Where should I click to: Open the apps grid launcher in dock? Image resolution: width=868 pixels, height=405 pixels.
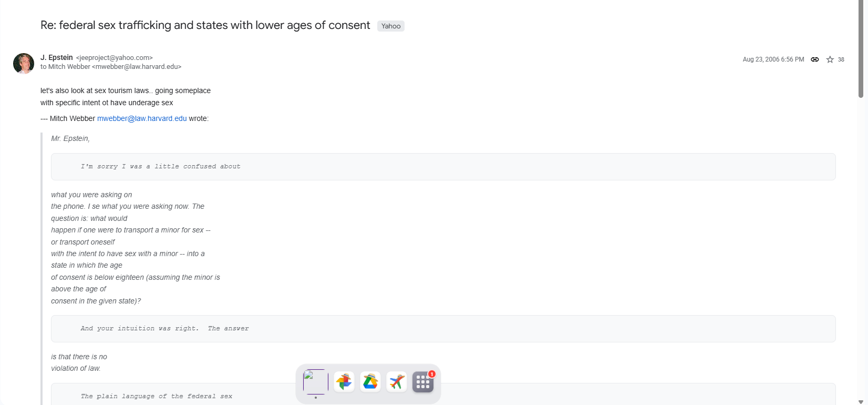pos(422,382)
